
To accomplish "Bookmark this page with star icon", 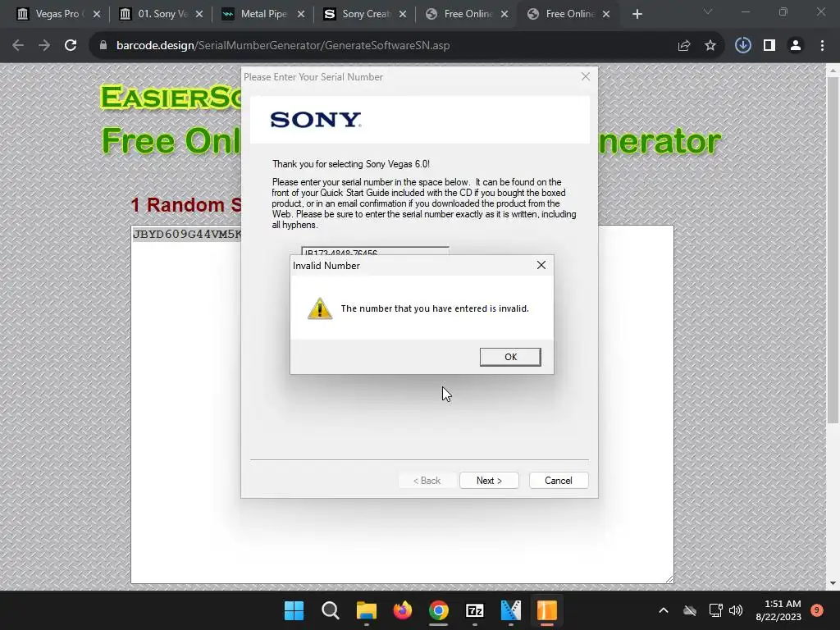I will 710,46.
